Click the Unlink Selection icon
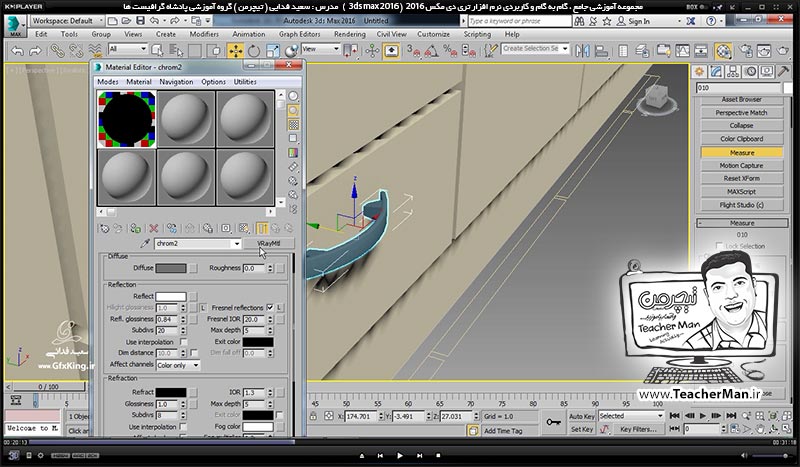Image resolution: width=800 pixels, height=467 pixels. tap(76, 51)
